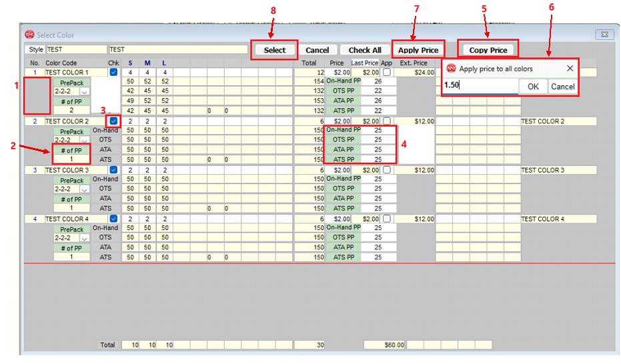The image size is (621, 364).
Task: Tick the App checkbox for TEST COLOR 3
Action: (387, 170)
